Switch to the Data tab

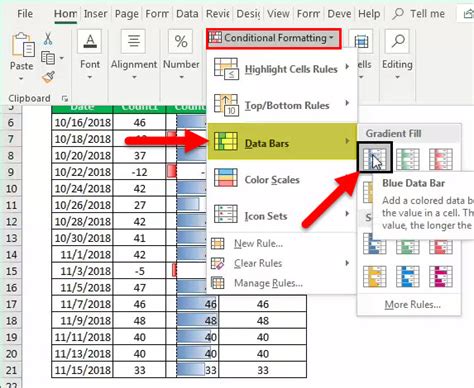click(187, 14)
